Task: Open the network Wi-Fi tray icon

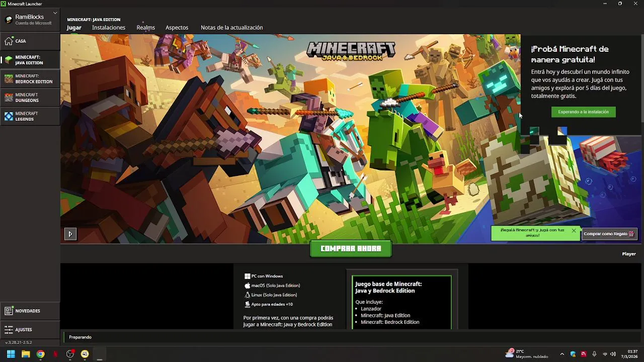Action: point(605,354)
